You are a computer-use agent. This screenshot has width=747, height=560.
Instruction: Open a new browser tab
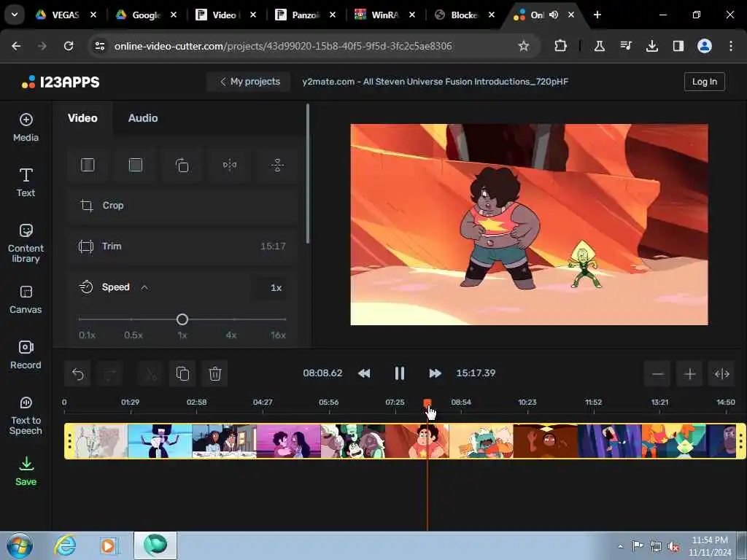[597, 15]
